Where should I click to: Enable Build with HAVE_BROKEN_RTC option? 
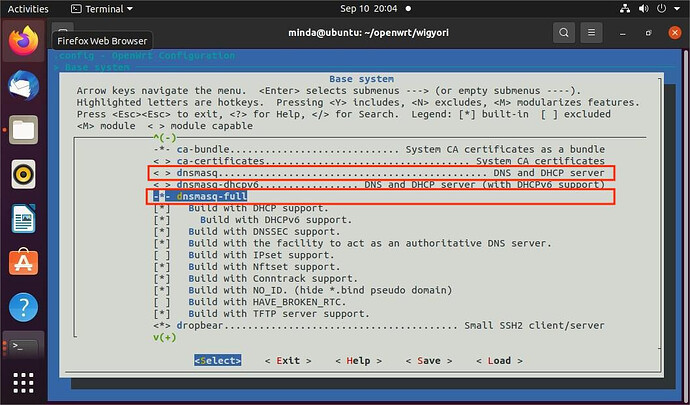point(161,302)
